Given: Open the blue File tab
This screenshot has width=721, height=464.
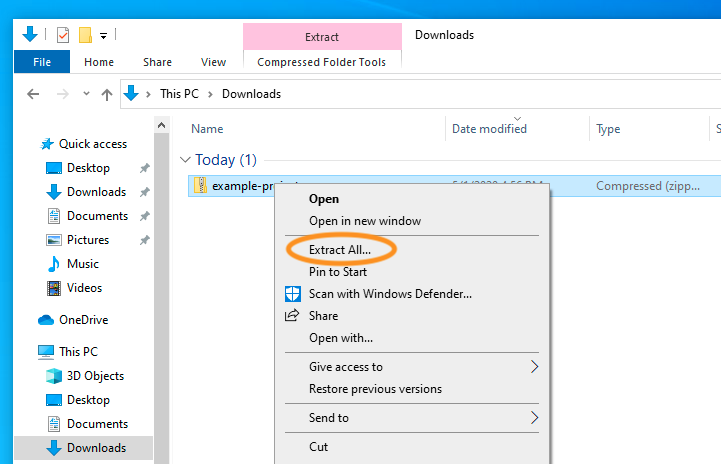Looking at the screenshot, I should click(x=42, y=62).
